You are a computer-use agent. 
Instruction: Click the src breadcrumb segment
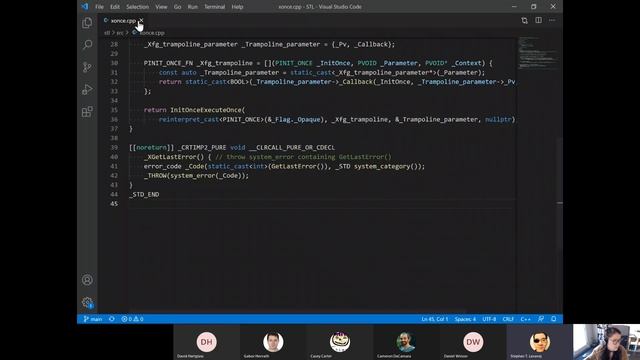coord(120,33)
